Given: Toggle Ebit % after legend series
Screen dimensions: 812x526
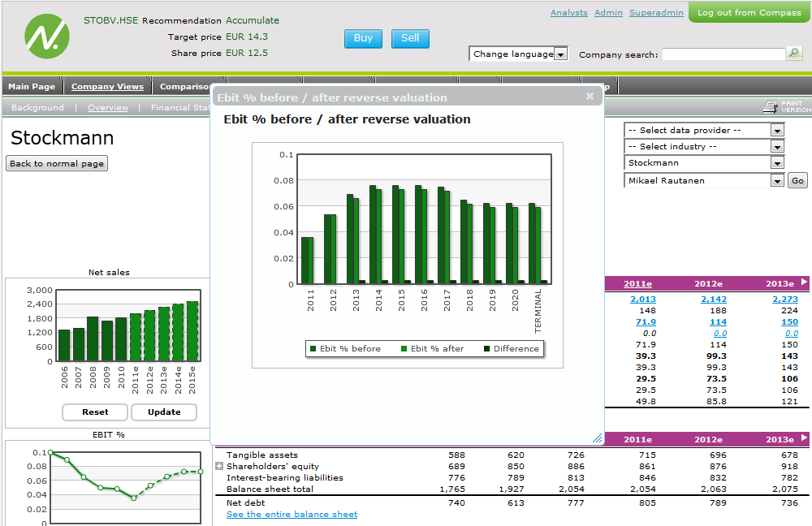Looking at the screenshot, I should [433, 349].
